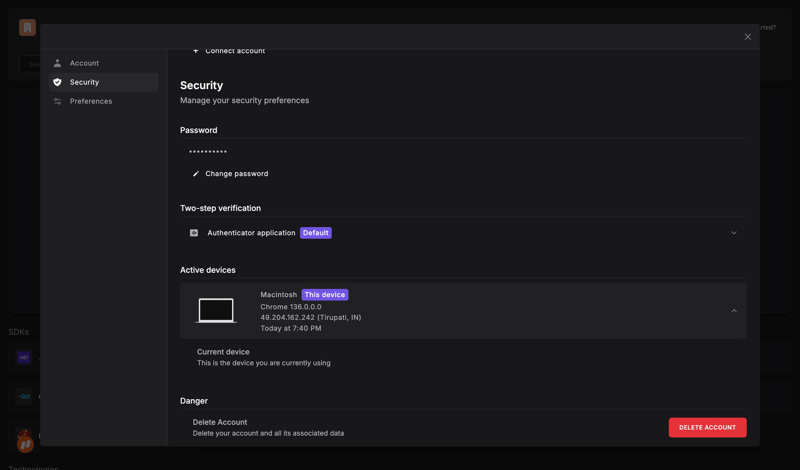Viewport: 800px width, 470px height.
Task: Close the settings modal with X
Action: 747,37
